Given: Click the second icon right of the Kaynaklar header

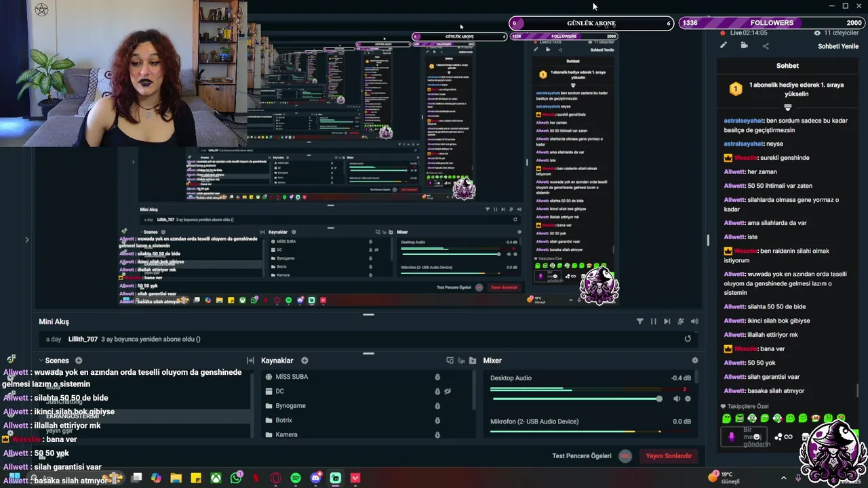Looking at the screenshot, I should [462, 361].
